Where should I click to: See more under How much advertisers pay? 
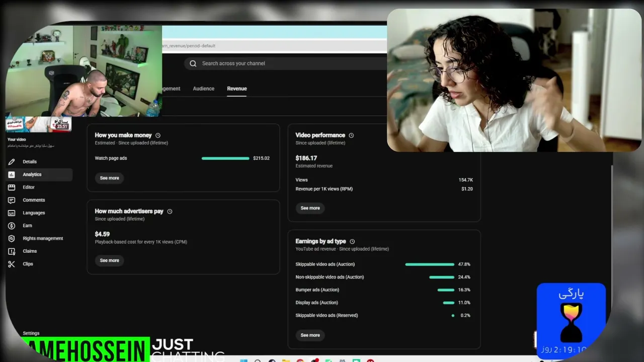110,260
